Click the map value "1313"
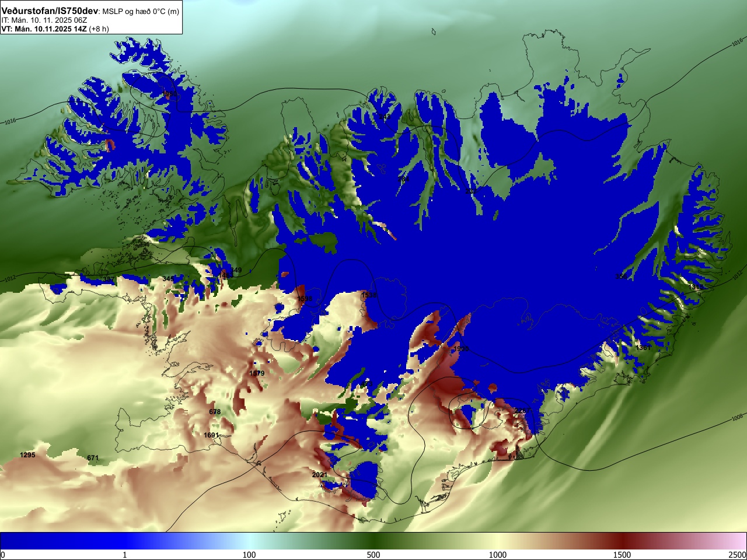The height and width of the screenshot is (560, 747). [696, 287]
